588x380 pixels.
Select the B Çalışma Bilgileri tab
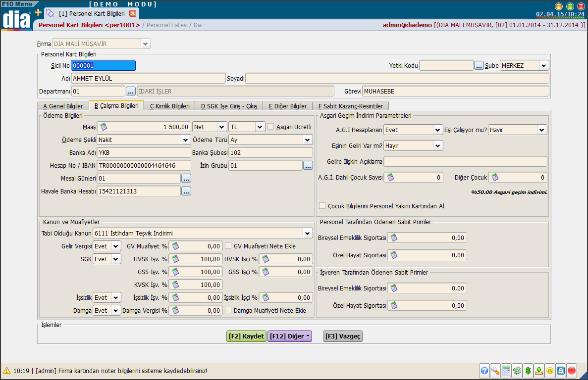(x=116, y=105)
